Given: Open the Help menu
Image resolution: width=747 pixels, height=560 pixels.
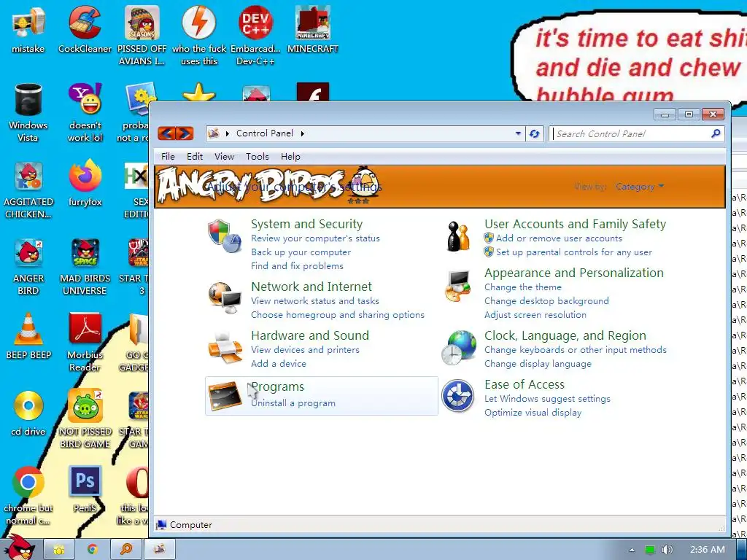Looking at the screenshot, I should tap(290, 157).
